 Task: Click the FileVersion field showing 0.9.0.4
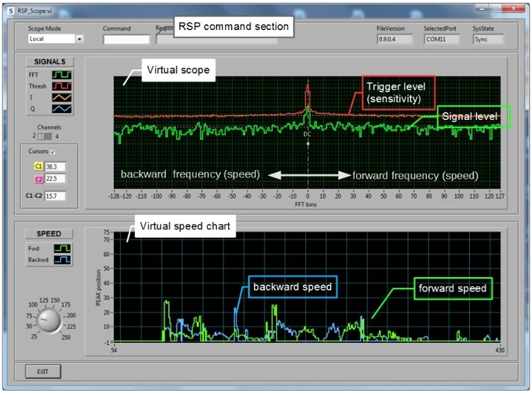coord(394,39)
